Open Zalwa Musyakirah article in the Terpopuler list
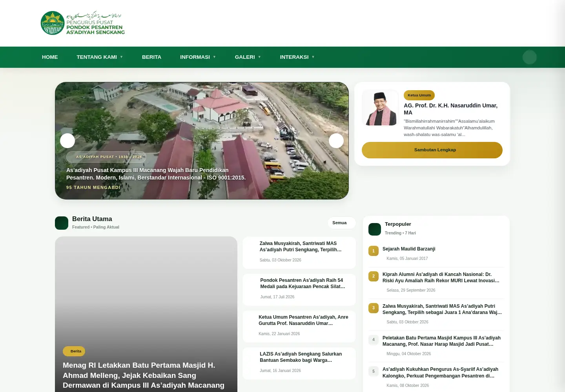Image resolution: width=565 pixels, height=392 pixels. click(442, 309)
